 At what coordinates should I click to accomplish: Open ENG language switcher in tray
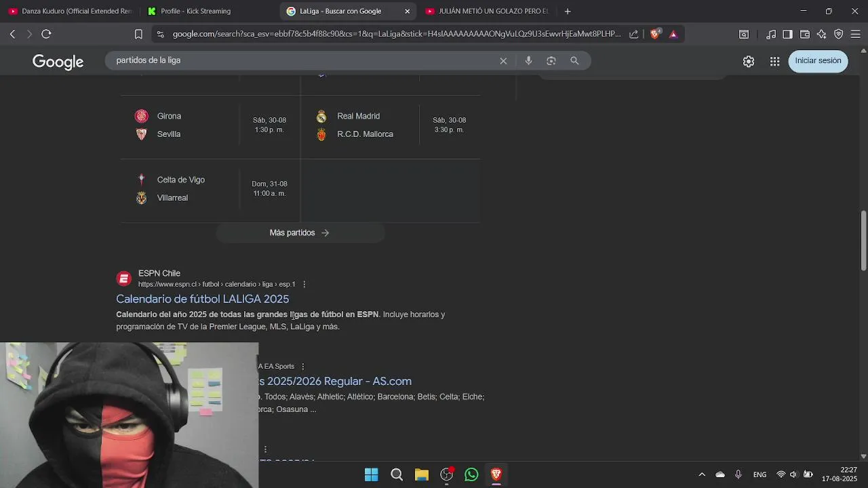pyautogui.click(x=759, y=474)
